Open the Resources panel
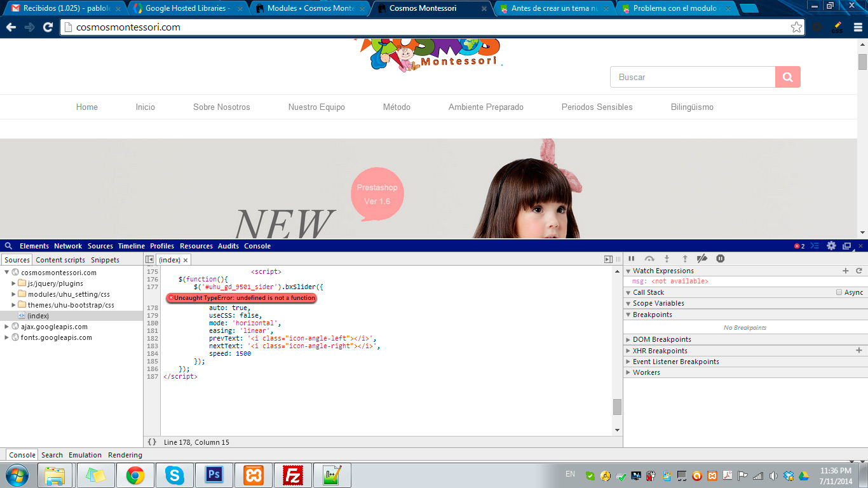Screen dimensions: 868x488 click(196, 246)
